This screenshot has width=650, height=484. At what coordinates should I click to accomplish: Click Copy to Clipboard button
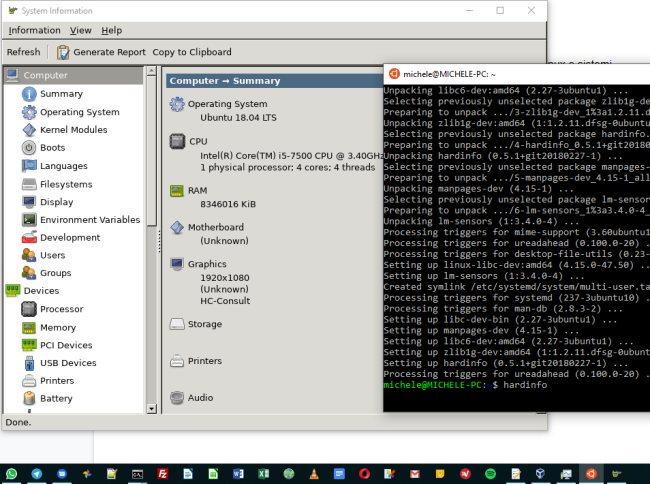pyautogui.click(x=192, y=52)
